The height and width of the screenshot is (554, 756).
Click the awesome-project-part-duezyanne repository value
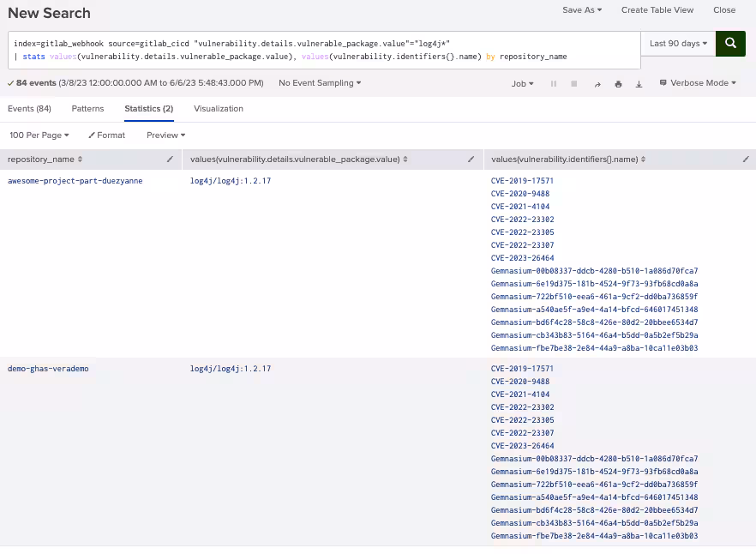coord(75,181)
